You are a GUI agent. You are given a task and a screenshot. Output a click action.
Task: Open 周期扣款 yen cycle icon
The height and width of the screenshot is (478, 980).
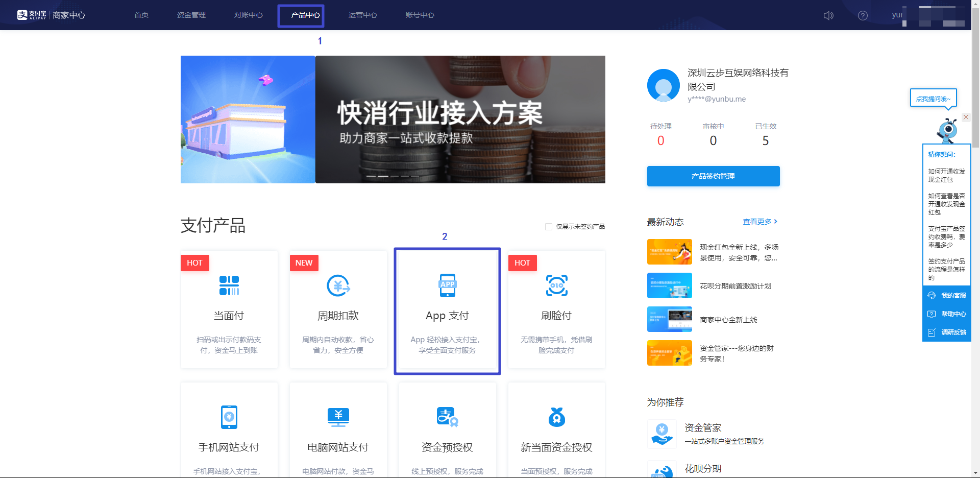(338, 285)
